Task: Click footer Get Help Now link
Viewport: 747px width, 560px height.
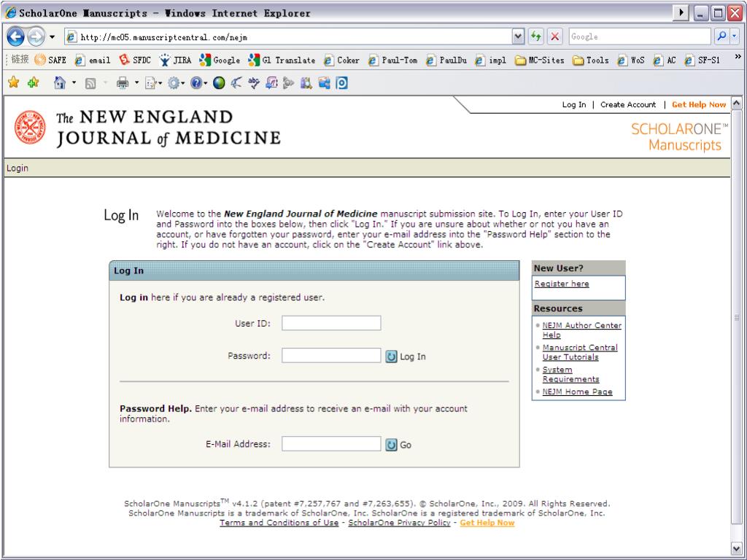Action: (487, 523)
